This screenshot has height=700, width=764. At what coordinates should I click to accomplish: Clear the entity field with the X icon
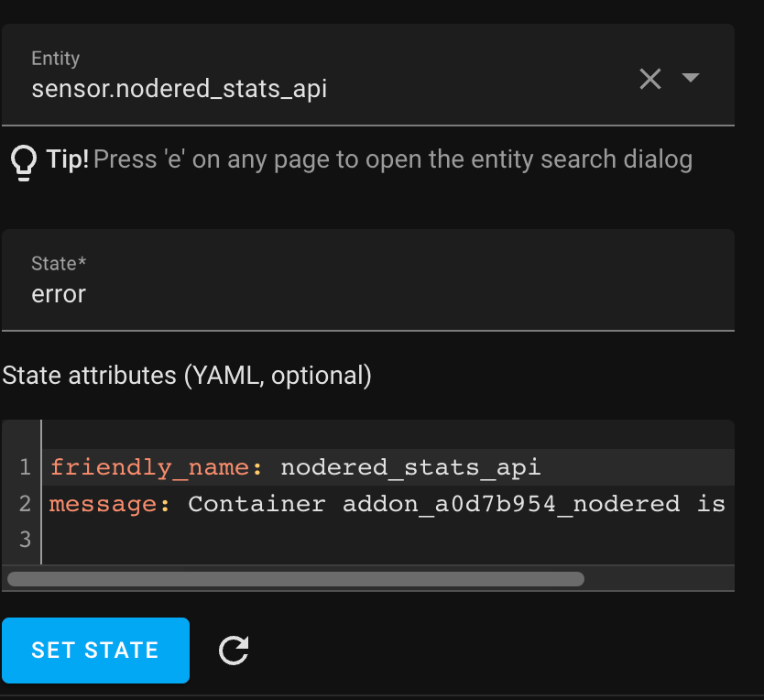point(650,79)
